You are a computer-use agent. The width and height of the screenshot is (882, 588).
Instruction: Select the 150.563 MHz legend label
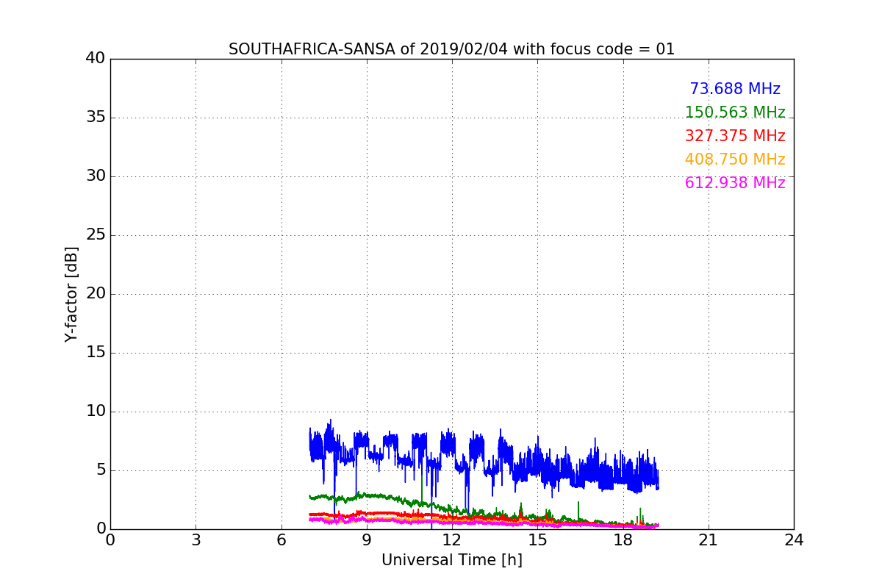click(735, 112)
